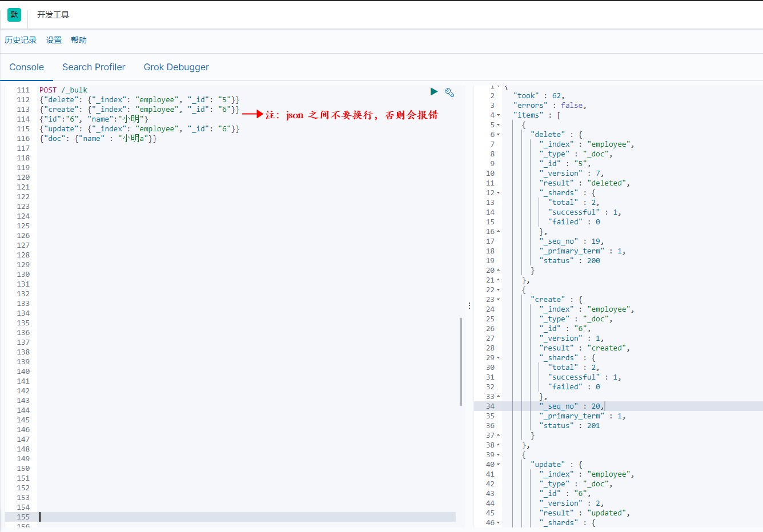Click the 开发工具 header title

tap(53, 15)
